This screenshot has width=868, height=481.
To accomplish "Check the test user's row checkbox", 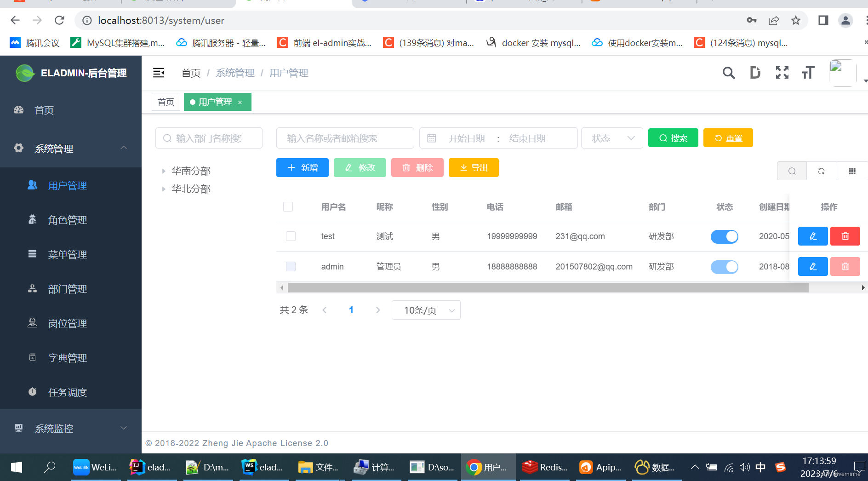I will (290, 236).
